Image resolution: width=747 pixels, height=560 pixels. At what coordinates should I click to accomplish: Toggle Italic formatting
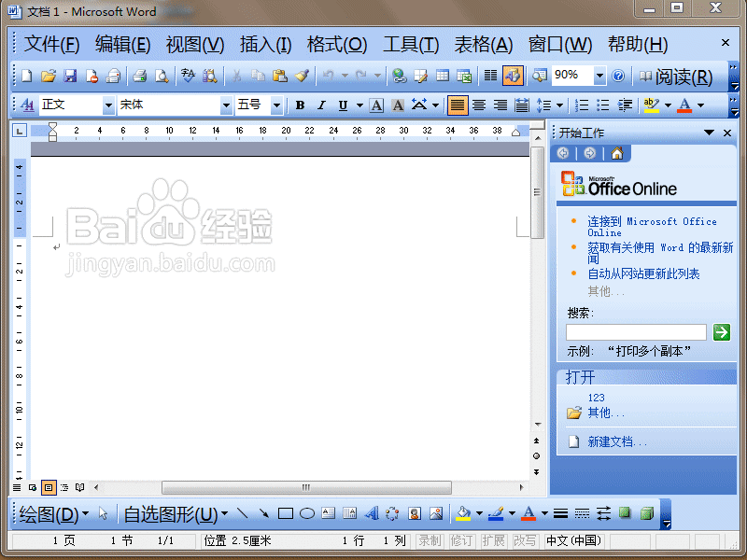point(321,105)
